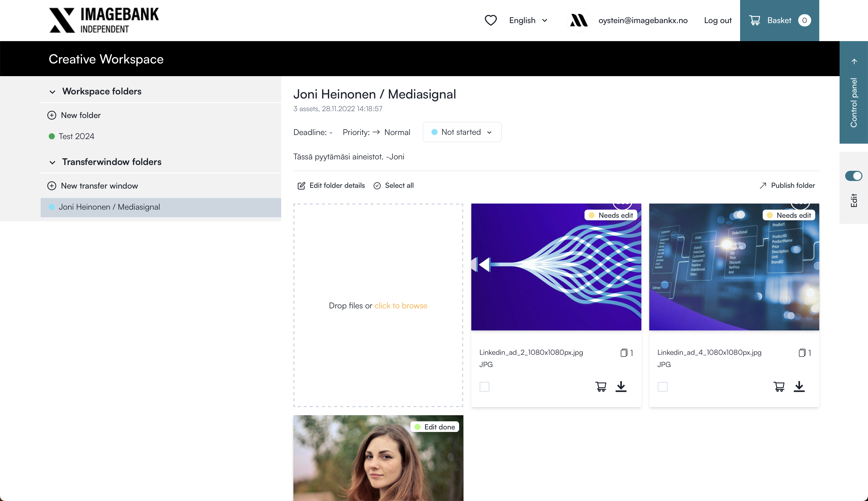The image size is (868, 501).
Task: Click the favorites heart icon
Action: point(490,20)
